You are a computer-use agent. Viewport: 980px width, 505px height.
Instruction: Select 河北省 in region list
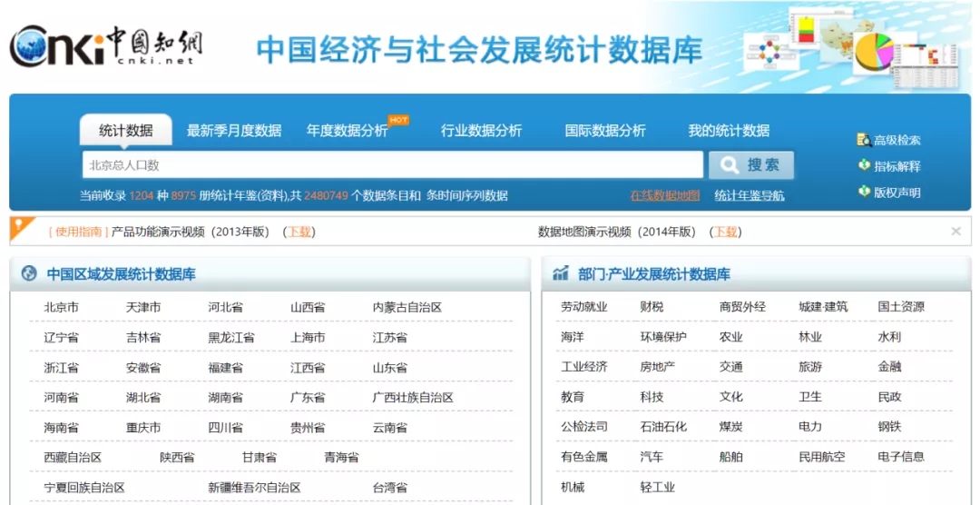coord(226,307)
